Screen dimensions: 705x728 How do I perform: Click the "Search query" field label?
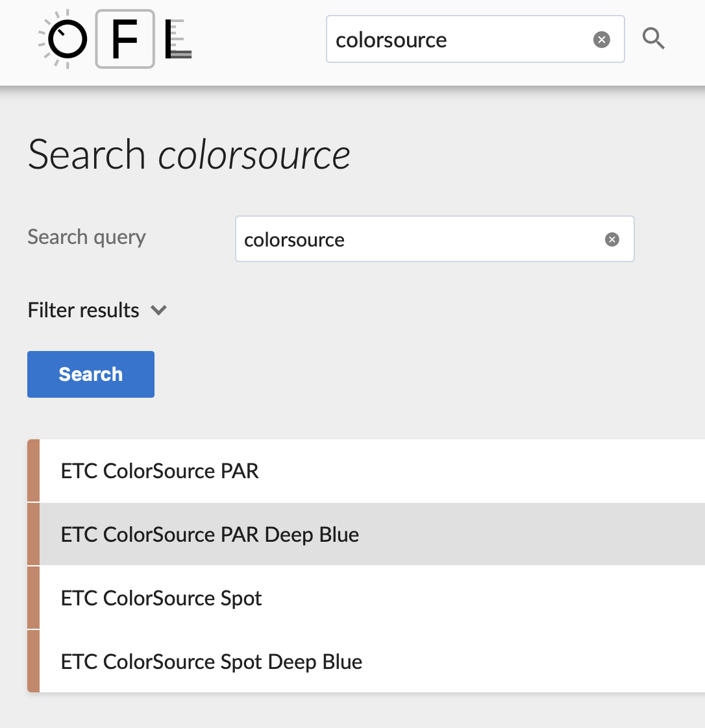click(x=87, y=237)
